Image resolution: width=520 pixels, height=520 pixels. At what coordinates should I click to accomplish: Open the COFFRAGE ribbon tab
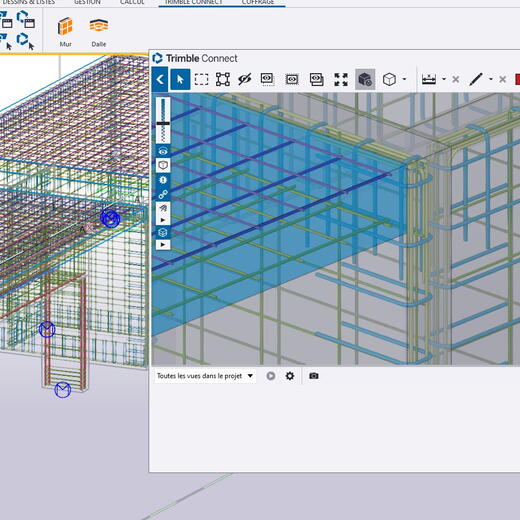point(258,2)
